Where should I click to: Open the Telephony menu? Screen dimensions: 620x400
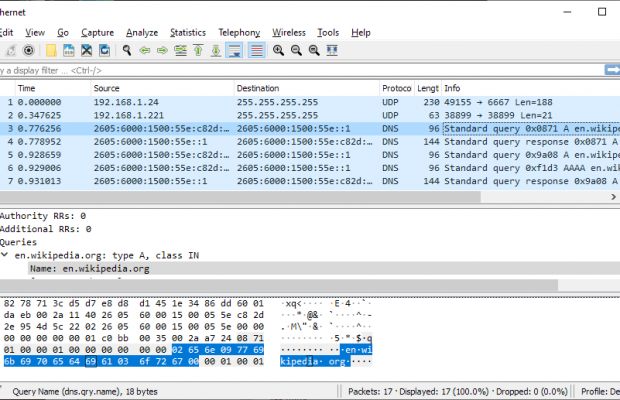point(240,33)
